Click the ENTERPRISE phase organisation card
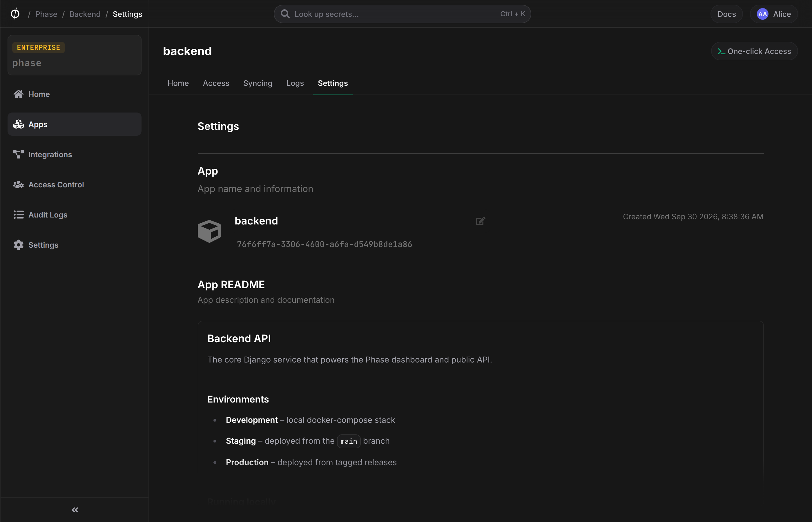 pos(75,55)
